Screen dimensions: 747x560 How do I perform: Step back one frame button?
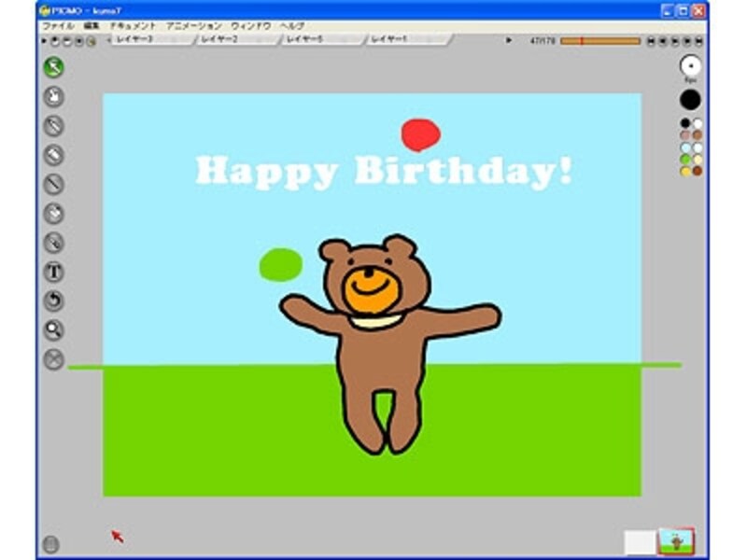663,41
